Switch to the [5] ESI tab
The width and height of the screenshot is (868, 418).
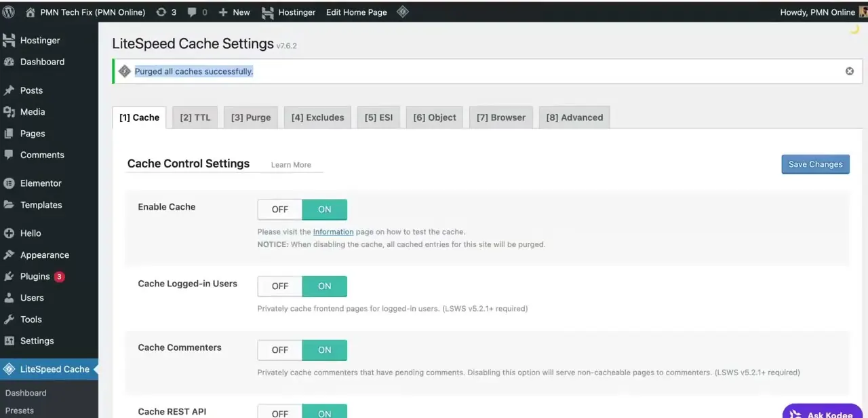(378, 117)
